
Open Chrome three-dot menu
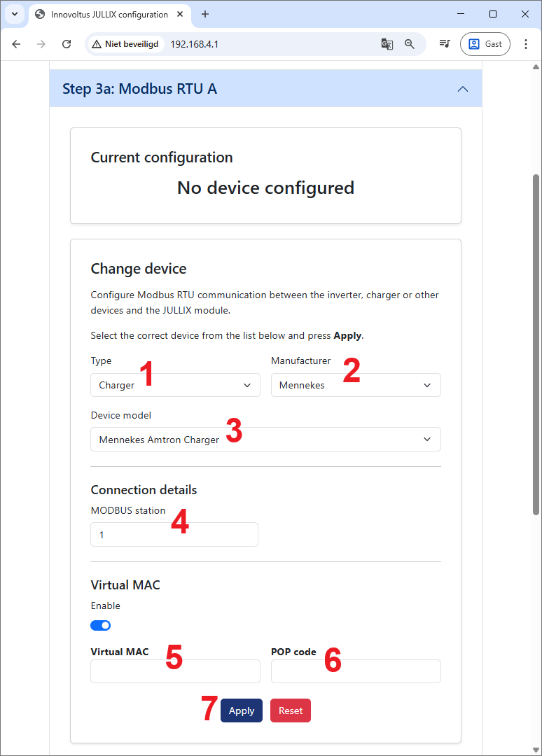coord(526,44)
